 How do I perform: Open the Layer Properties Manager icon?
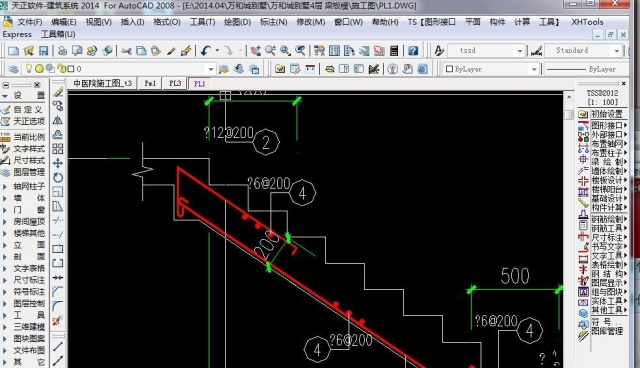coord(13,69)
